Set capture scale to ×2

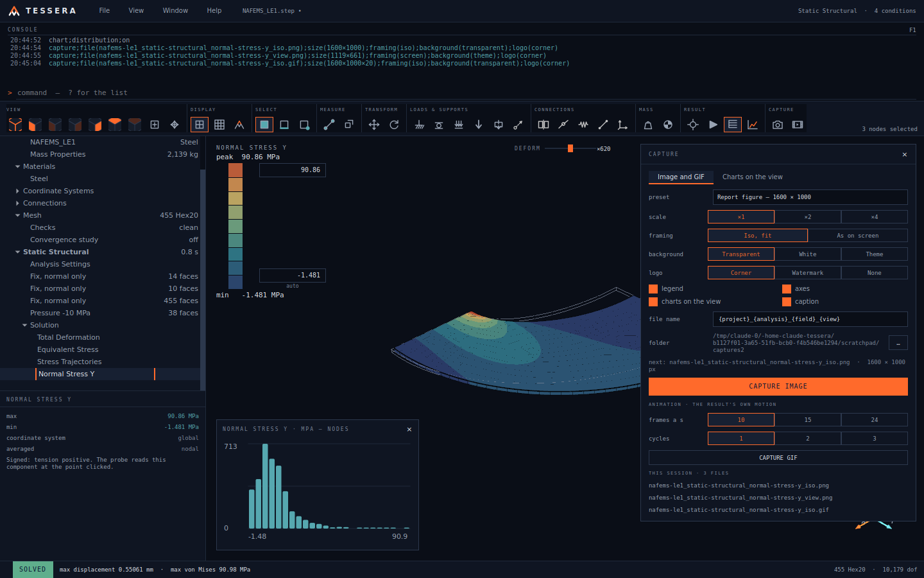(808, 217)
